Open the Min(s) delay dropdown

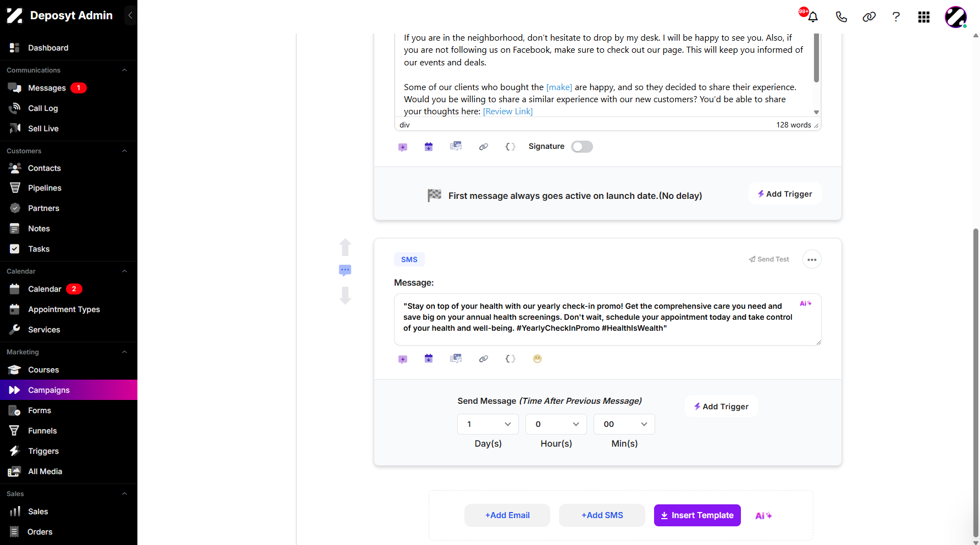click(624, 424)
